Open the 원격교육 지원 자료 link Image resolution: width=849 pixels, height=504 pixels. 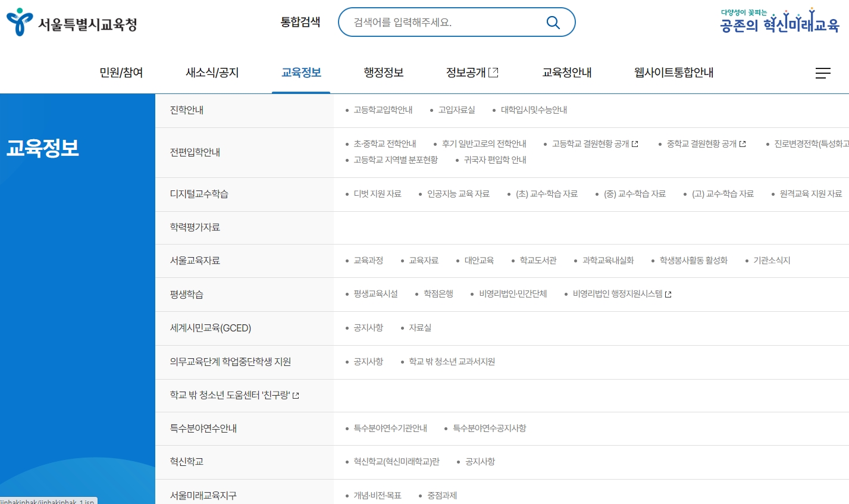[x=811, y=194]
